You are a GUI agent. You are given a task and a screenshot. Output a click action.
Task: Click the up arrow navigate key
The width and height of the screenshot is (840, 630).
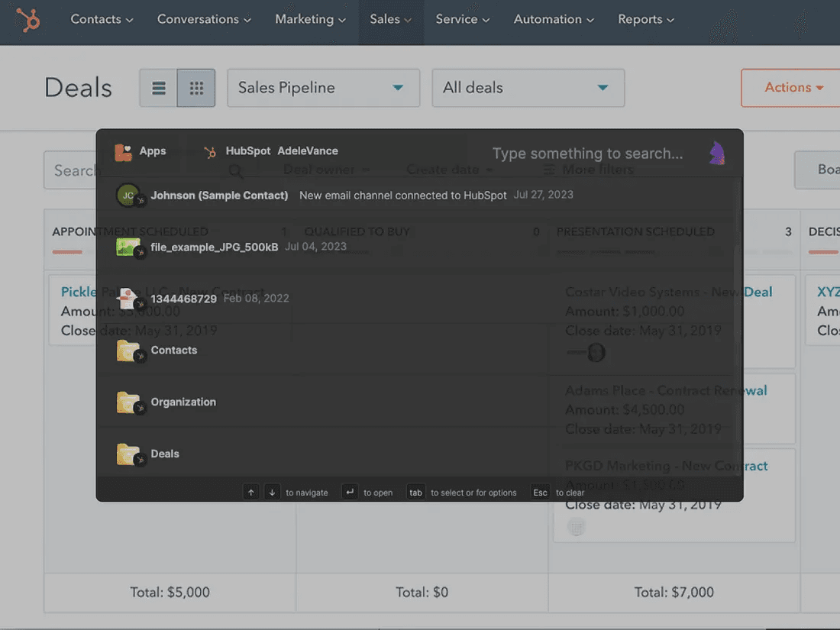click(250, 493)
